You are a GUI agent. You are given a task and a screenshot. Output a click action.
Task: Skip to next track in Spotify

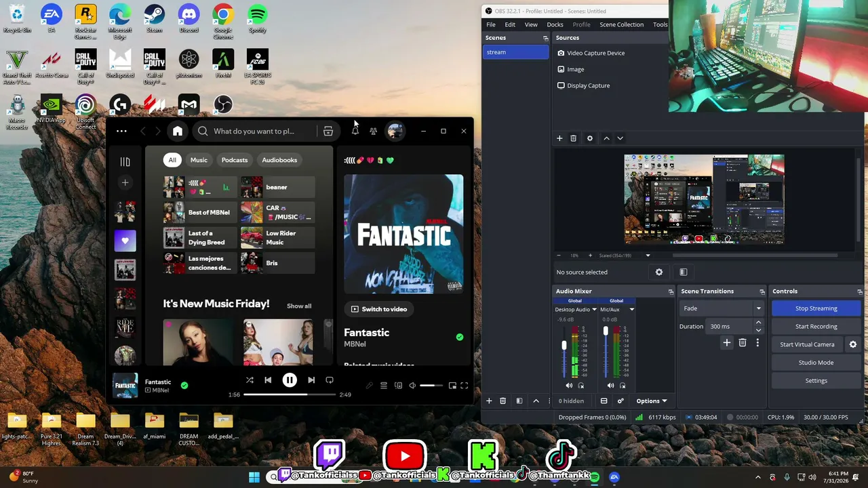pyautogui.click(x=311, y=380)
